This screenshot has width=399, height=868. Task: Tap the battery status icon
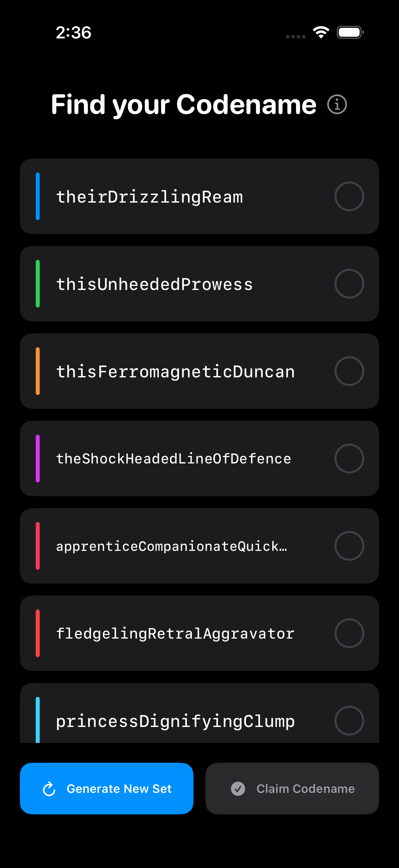coord(350,32)
